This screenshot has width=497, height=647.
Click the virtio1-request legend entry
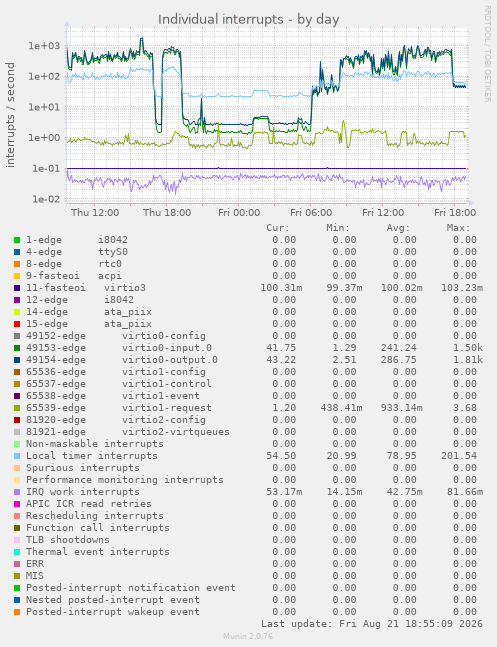[119, 408]
